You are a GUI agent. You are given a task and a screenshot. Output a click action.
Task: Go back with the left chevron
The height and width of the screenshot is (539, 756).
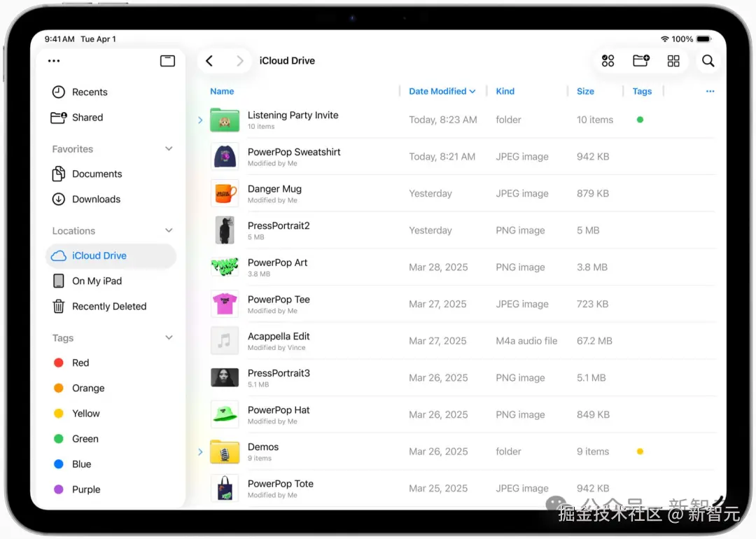coord(209,61)
